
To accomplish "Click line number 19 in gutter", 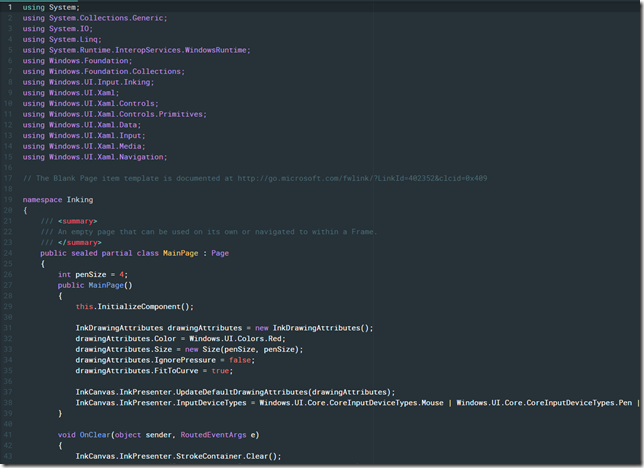I will 8,200.
